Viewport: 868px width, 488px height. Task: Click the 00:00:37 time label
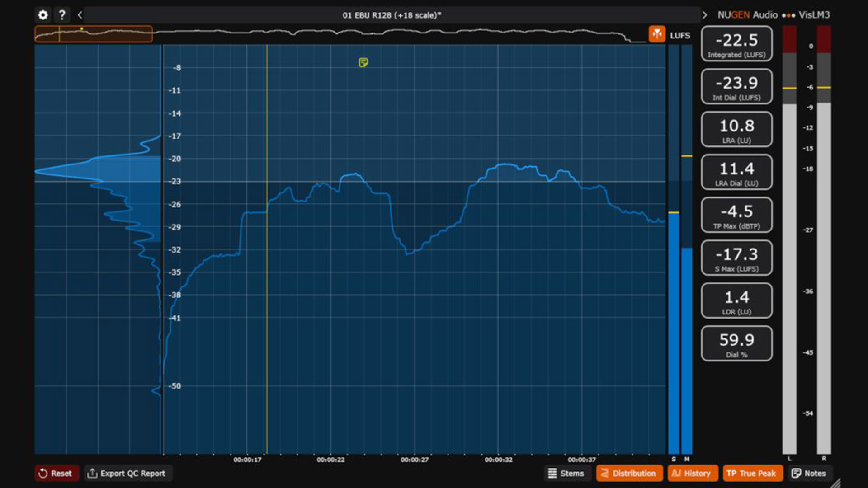[582, 460]
